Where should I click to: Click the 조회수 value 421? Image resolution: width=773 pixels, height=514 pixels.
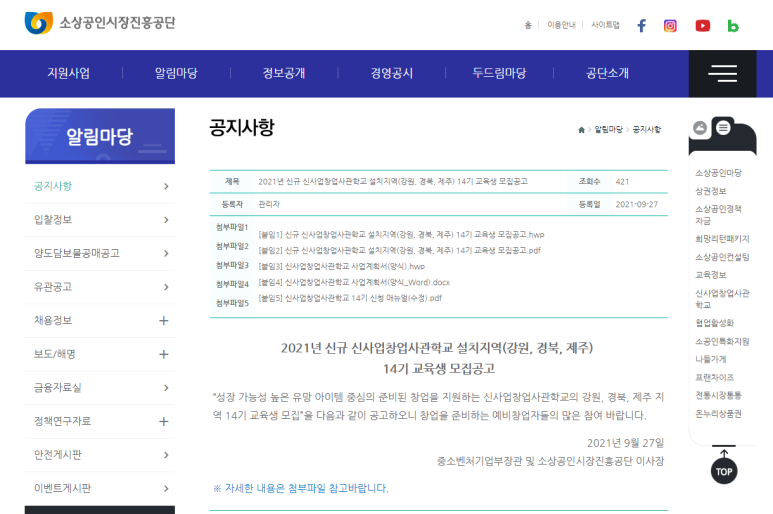click(622, 182)
